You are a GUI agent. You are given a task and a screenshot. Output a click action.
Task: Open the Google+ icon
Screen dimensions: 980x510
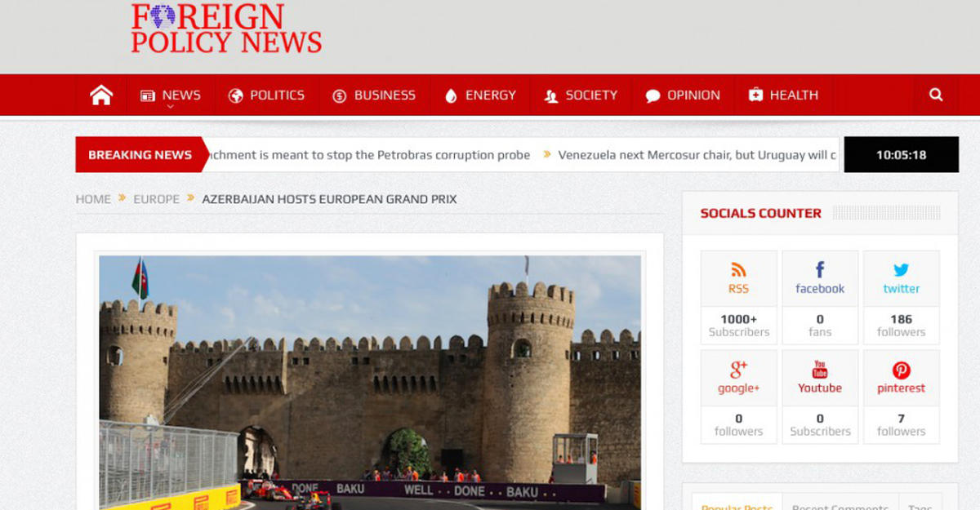tap(738, 370)
